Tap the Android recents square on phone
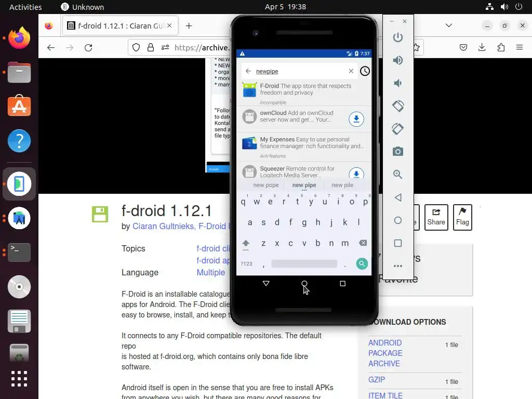Screen dimensions: 532x399 pos(343,283)
